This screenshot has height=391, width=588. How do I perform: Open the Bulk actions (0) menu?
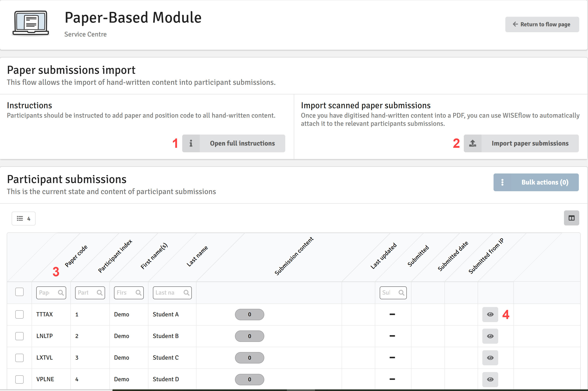coord(536,182)
